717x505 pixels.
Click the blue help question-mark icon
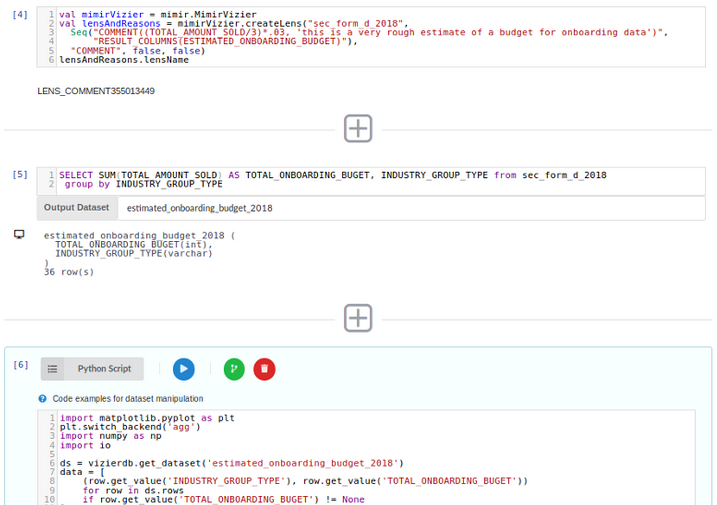[x=43, y=398]
